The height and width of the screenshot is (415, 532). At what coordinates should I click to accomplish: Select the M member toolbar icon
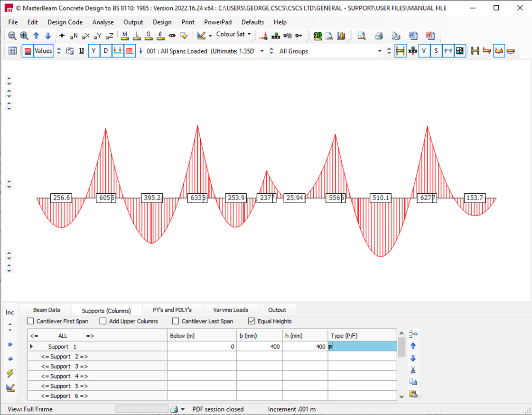(x=125, y=36)
